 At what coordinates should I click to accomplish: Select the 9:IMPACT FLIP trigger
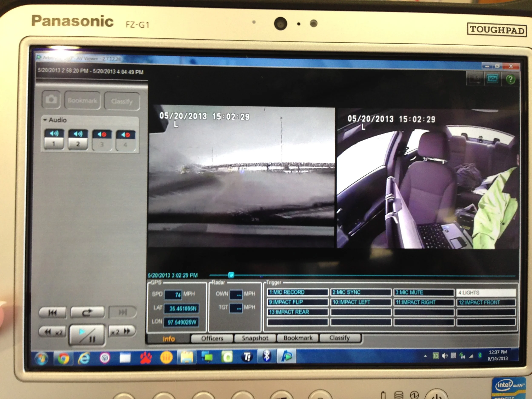pyautogui.click(x=297, y=302)
